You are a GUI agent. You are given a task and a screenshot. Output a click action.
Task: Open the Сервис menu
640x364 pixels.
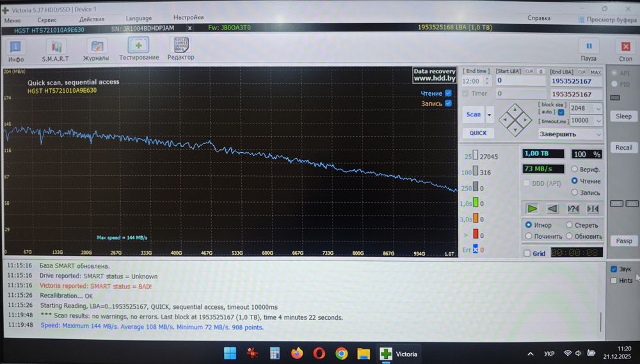click(47, 20)
